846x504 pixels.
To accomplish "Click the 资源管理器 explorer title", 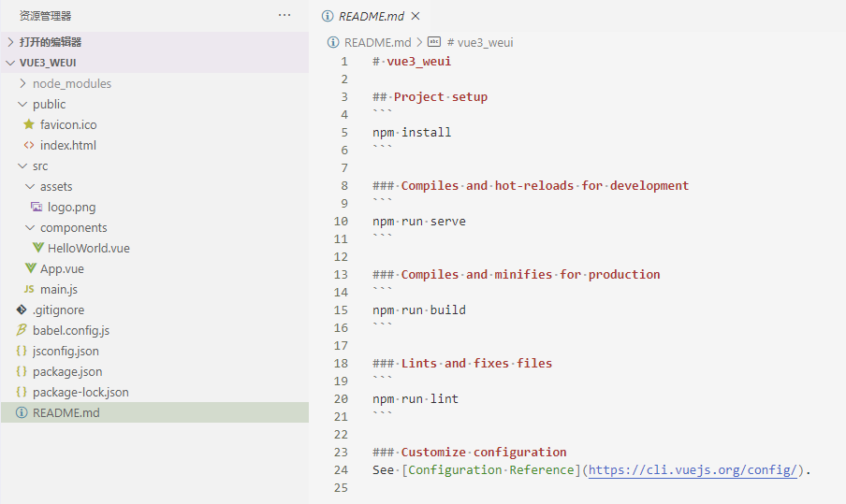I will 45,16.
